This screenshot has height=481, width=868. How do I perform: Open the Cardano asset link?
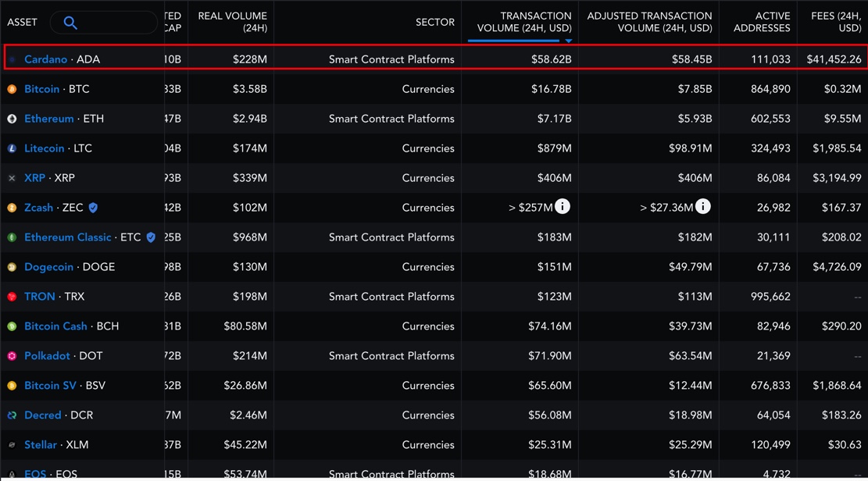(x=45, y=59)
